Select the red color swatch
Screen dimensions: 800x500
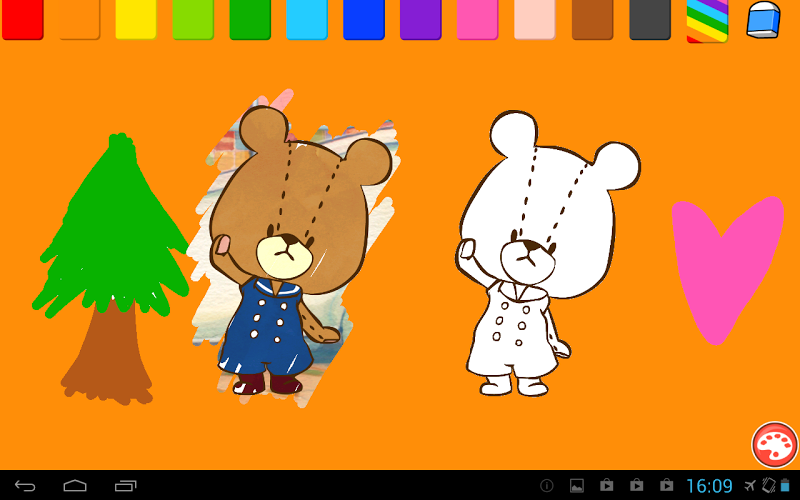point(23,19)
